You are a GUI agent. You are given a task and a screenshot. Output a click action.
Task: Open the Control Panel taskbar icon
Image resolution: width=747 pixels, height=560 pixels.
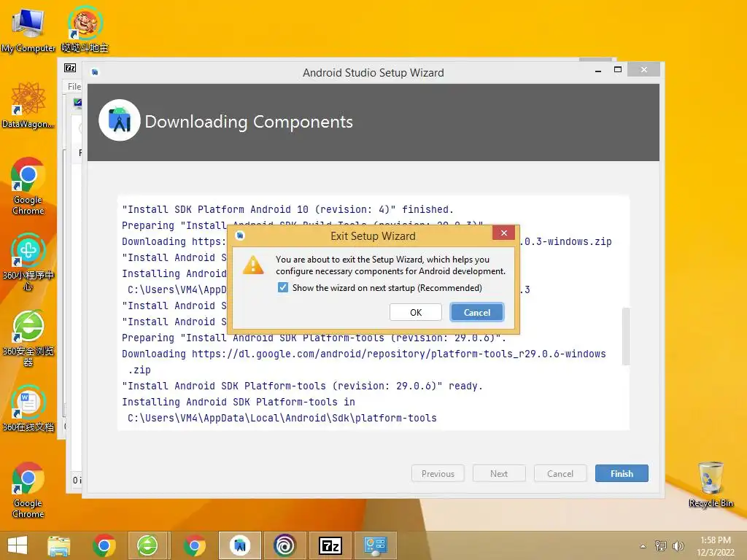(376, 545)
